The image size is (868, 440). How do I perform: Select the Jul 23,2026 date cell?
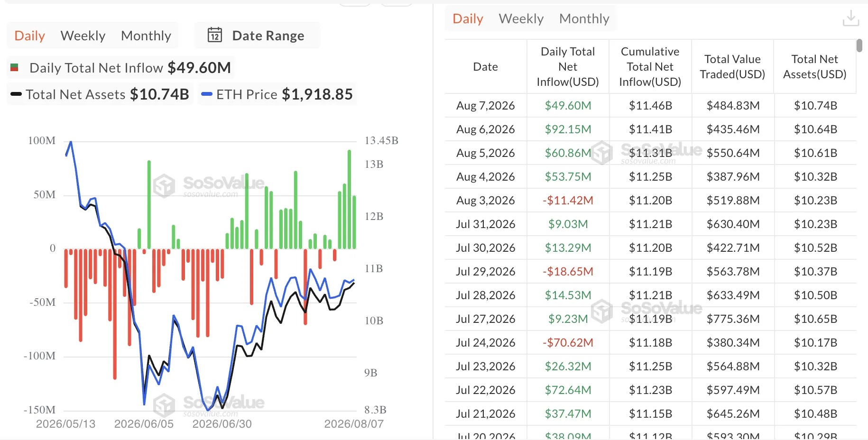[486, 366]
